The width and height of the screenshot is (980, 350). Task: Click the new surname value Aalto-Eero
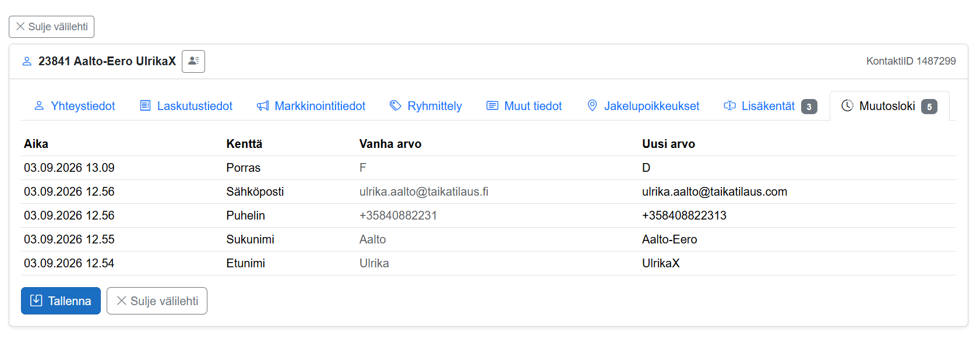(669, 239)
